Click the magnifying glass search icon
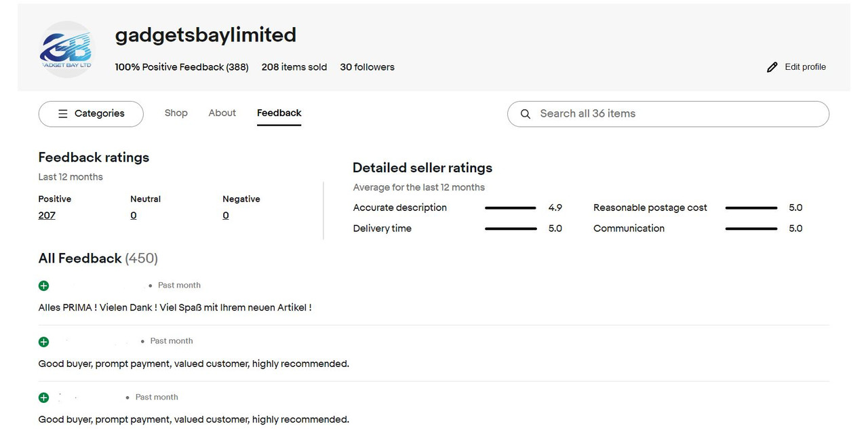Viewport: 868px width, 430px height. click(x=525, y=114)
